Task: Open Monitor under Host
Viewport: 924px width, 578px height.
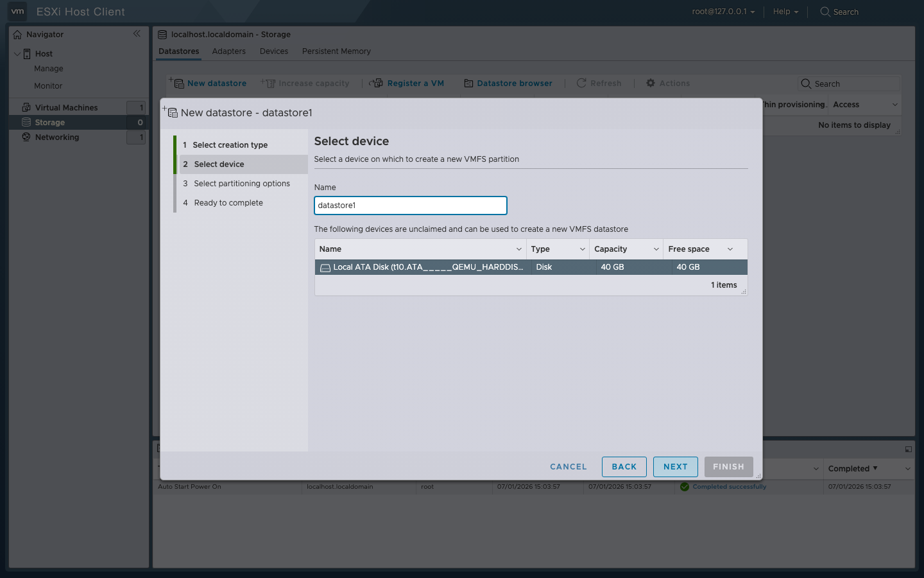Action: click(48, 86)
